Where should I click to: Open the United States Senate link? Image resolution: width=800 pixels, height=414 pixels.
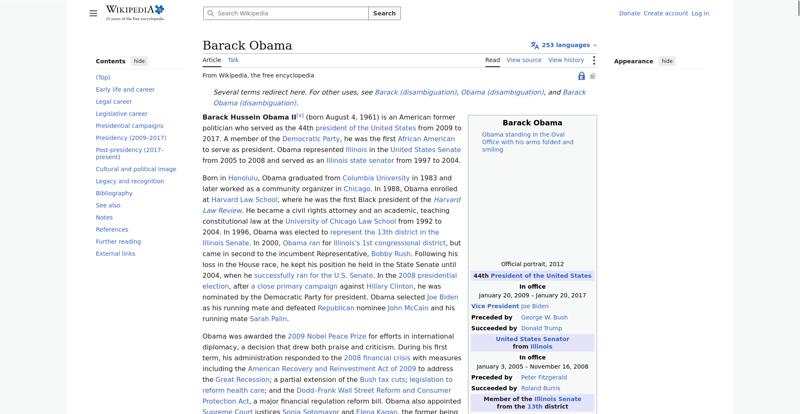click(x=426, y=150)
